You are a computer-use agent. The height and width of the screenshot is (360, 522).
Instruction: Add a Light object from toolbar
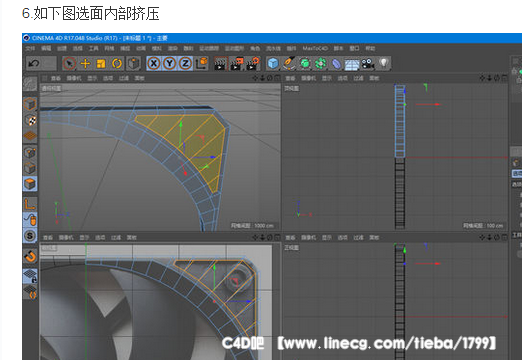click(384, 63)
